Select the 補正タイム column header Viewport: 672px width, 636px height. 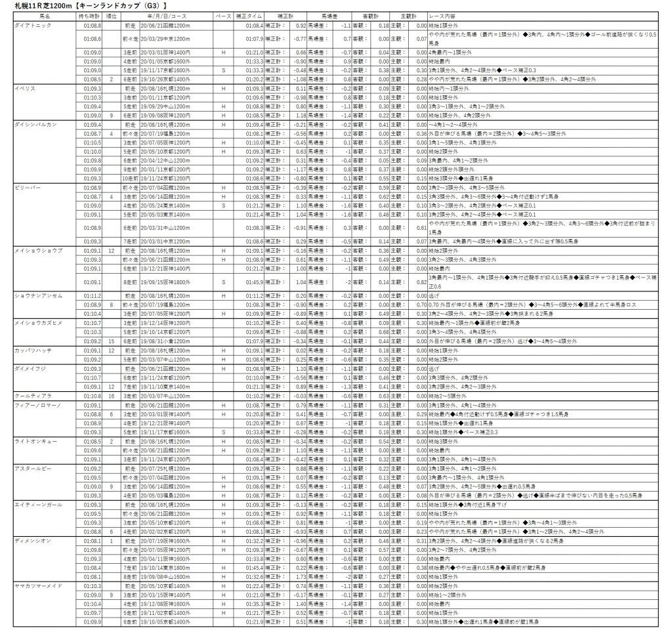tap(249, 15)
